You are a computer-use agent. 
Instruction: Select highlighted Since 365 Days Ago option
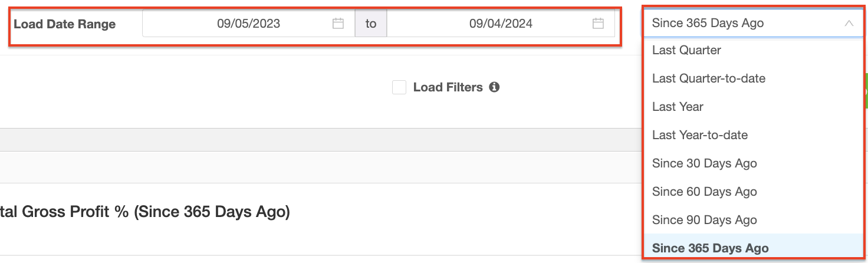tap(753, 248)
